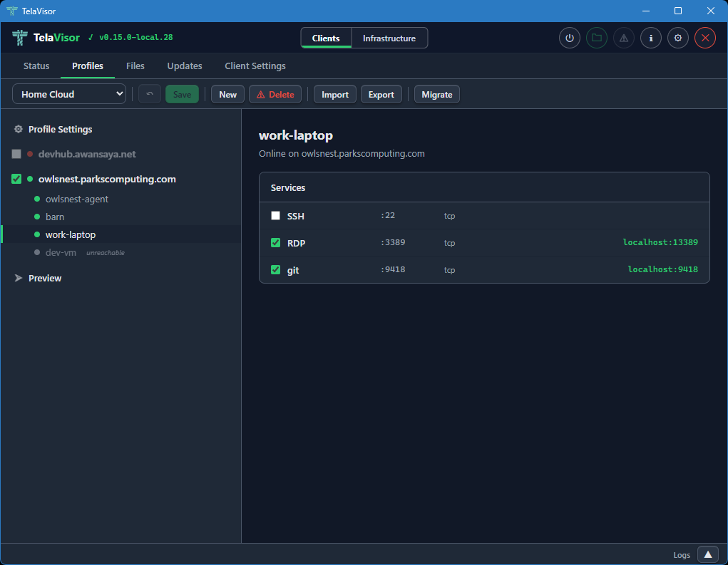Click the TelaVisor logo in header
The image size is (728, 565).
click(20, 38)
